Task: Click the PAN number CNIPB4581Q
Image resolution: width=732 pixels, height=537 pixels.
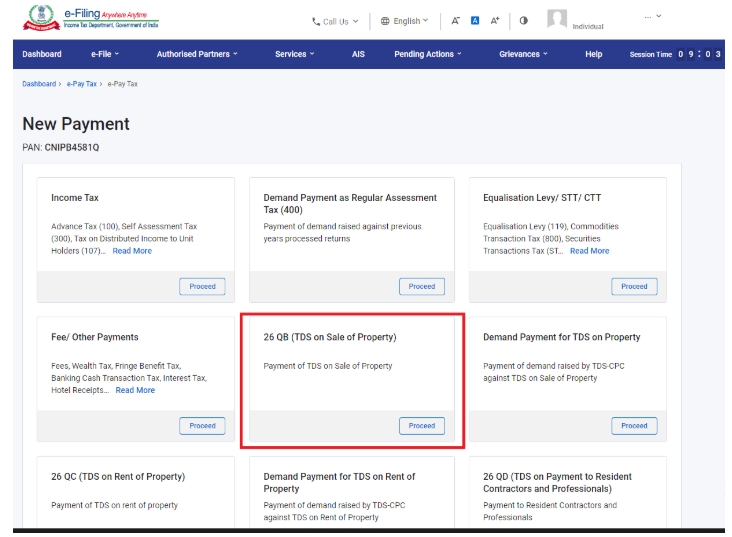Action: click(x=72, y=148)
